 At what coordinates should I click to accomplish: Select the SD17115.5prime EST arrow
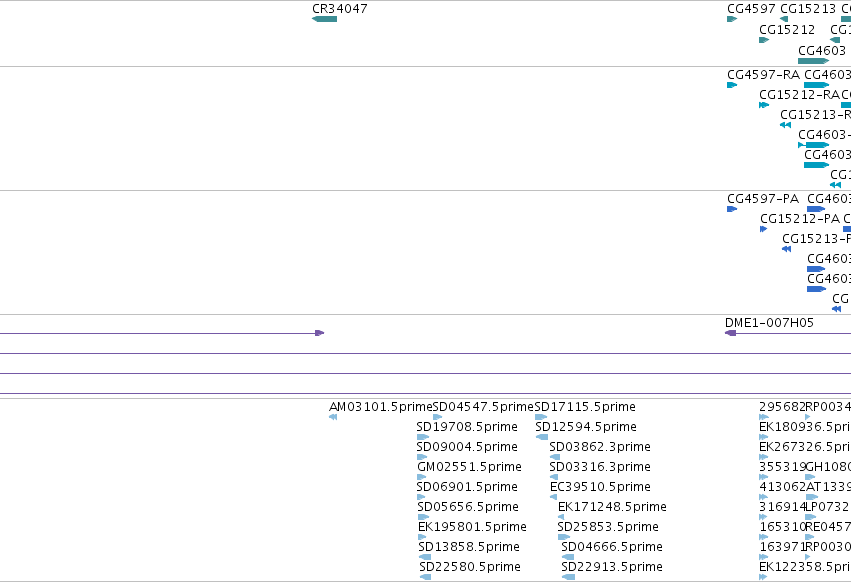click(541, 417)
